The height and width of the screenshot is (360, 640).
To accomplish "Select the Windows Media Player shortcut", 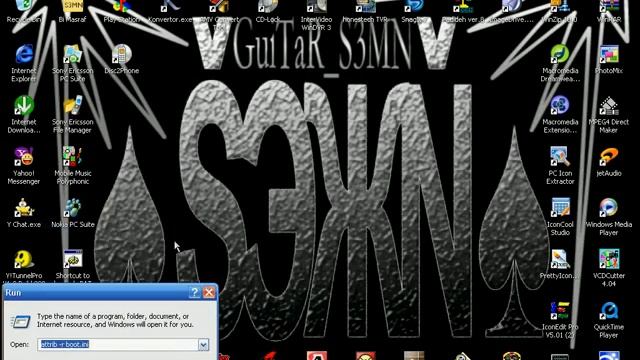I will [609, 217].
